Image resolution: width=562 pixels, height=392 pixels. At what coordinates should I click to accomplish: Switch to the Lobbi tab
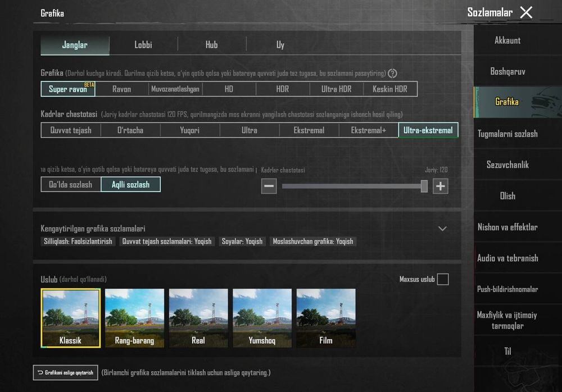pyautogui.click(x=143, y=45)
